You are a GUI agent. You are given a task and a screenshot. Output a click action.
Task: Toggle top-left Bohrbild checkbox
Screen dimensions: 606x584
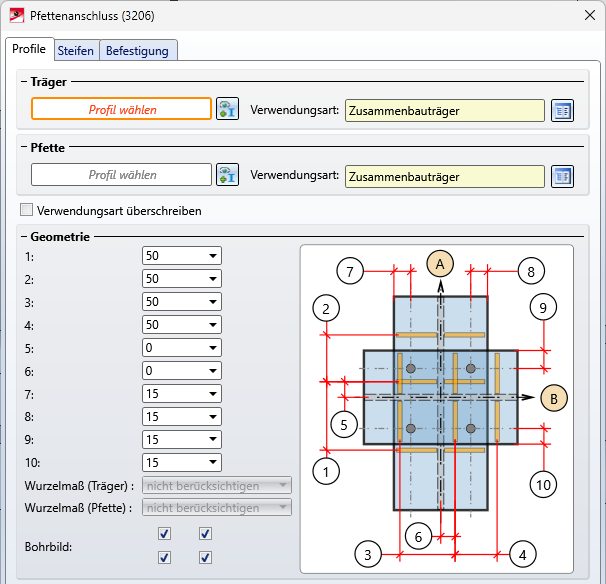[x=165, y=534]
